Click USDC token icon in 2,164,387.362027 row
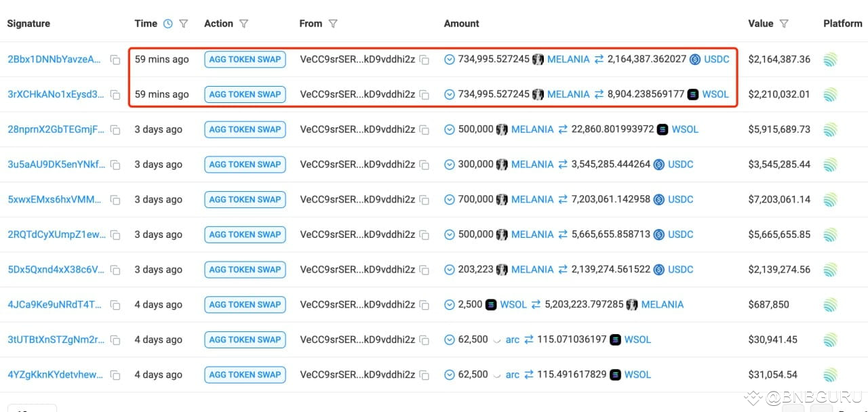This screenshot has height=412, width=868. pos(695,60)
